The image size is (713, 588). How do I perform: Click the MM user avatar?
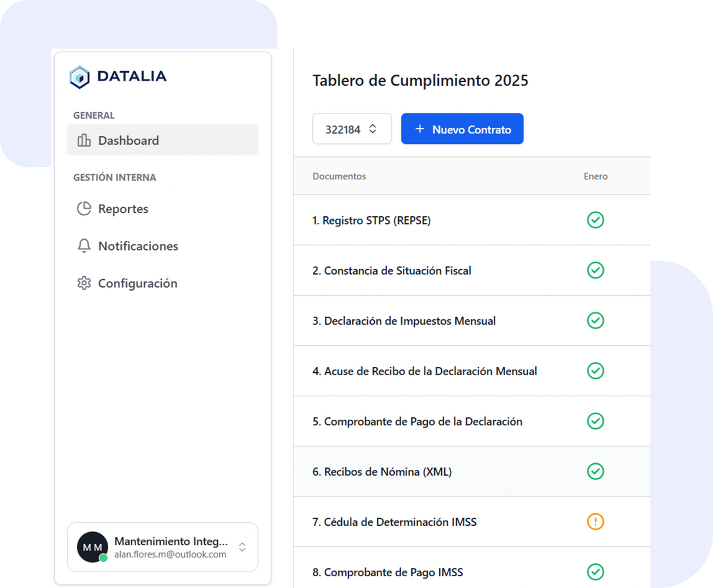point(92,547)
